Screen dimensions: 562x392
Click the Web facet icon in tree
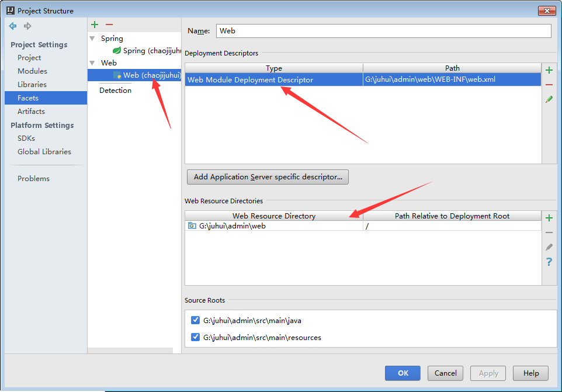click(x=117, y=75)
